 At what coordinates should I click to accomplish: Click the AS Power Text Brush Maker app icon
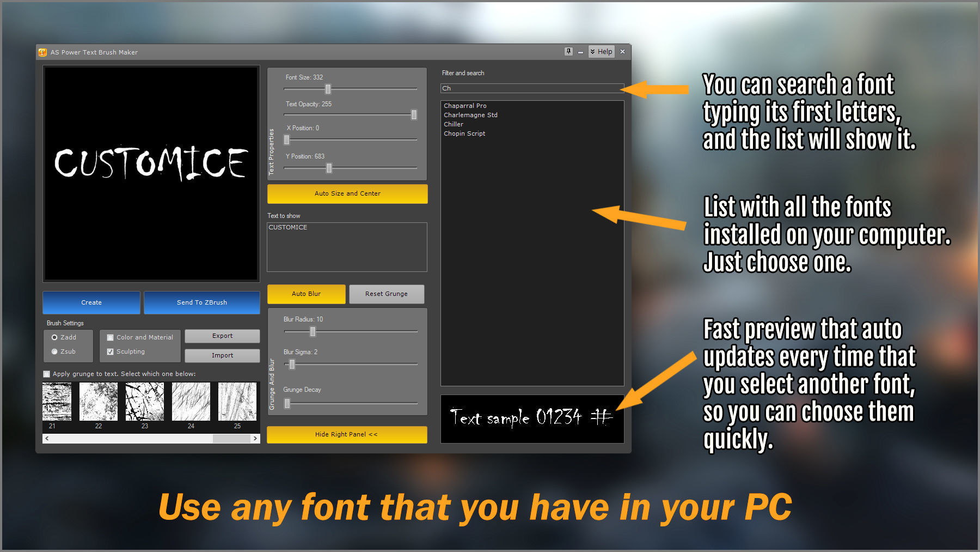click(x=42, y=52)
